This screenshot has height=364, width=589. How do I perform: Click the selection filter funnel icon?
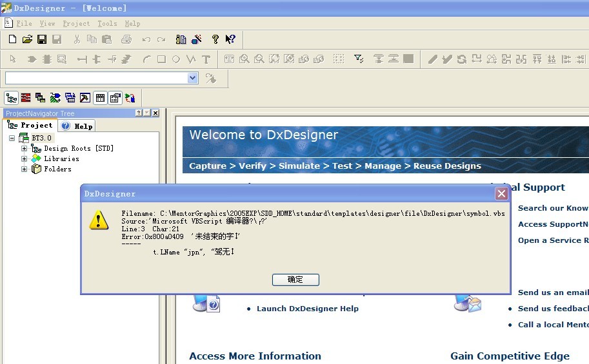359,59
